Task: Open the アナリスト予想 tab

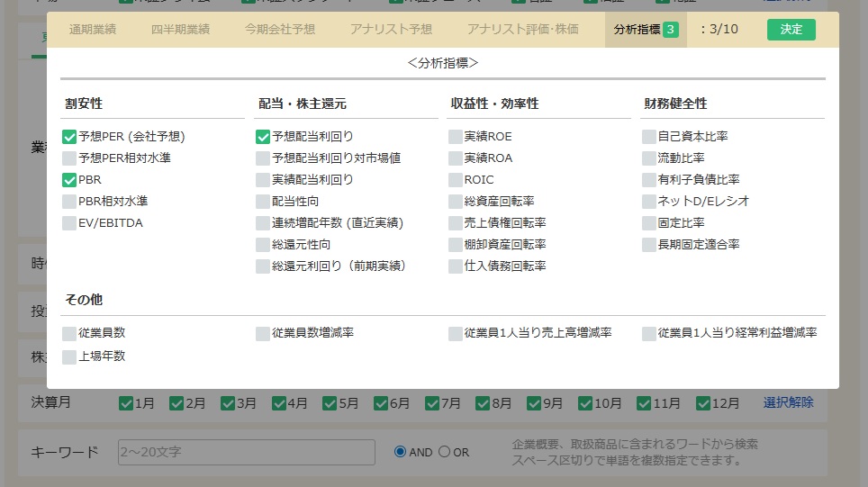Action: pos(391,30)
